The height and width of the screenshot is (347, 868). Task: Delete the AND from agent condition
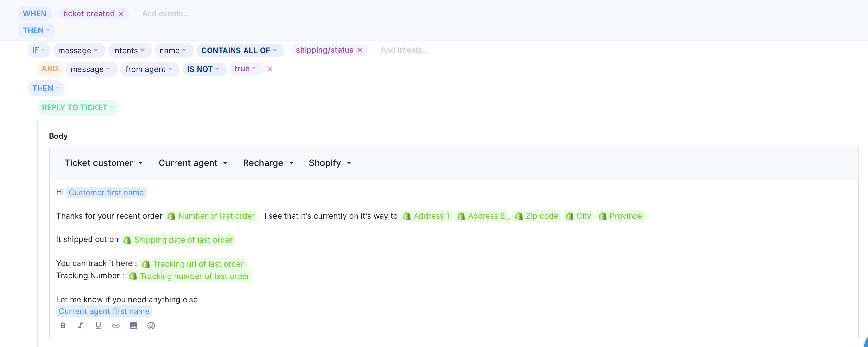point(270,69)
